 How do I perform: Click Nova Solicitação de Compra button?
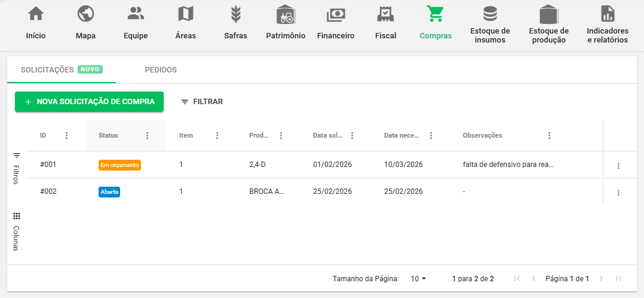pos(89,102)
